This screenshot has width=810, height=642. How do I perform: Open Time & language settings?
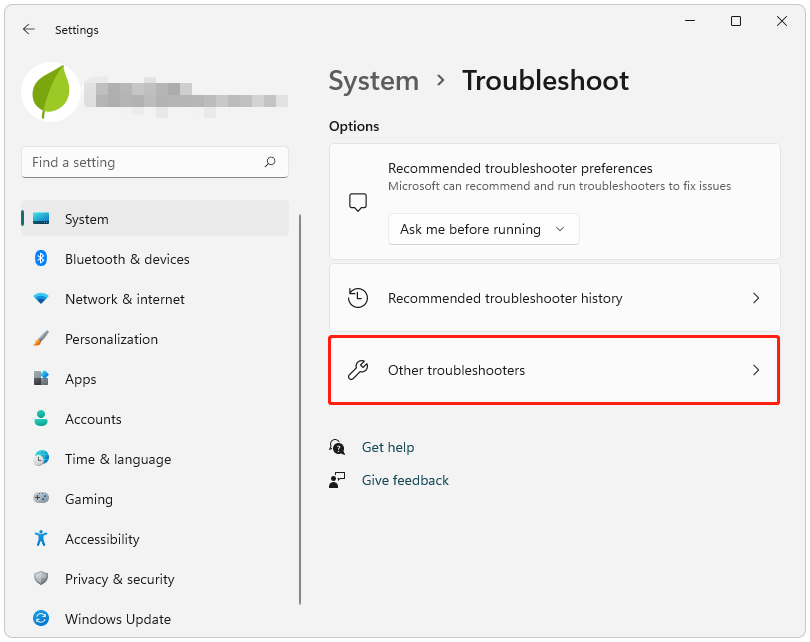(x=154, y=459)
